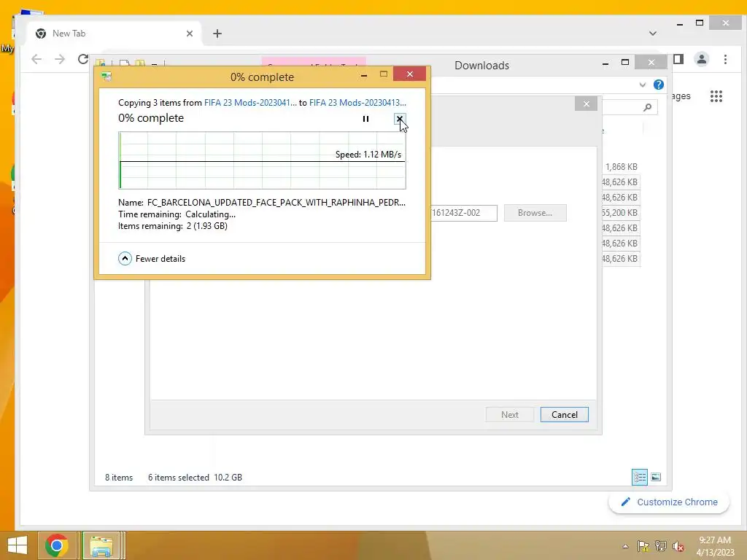Open the Windows Start button
The width and height of the screenshot is (747, 560).
(x=18, y=545)
